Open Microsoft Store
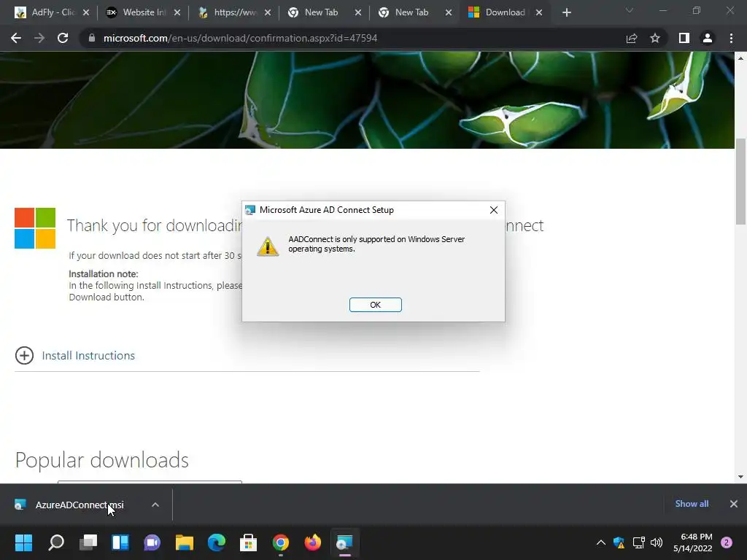The image size is (747, 560). pos(248,542)
